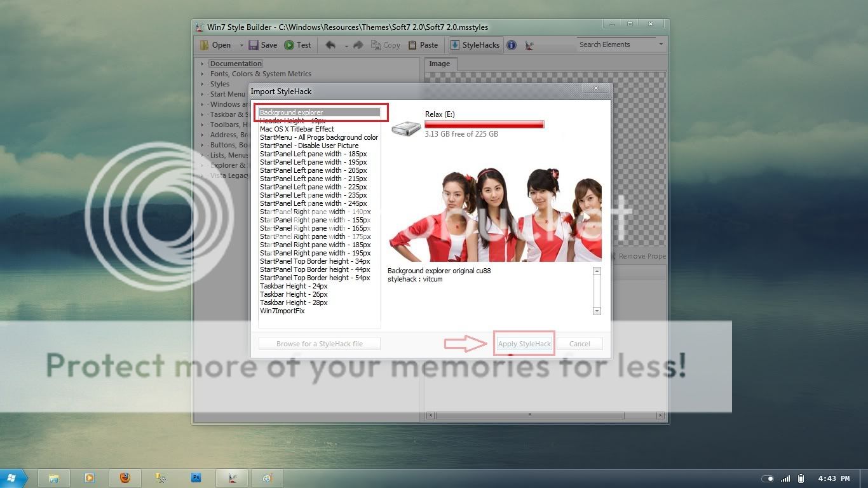Image resolution: width=868 pixels, height=488 pixels.
Task: Expand the Styles tree node
Action: 202,84
